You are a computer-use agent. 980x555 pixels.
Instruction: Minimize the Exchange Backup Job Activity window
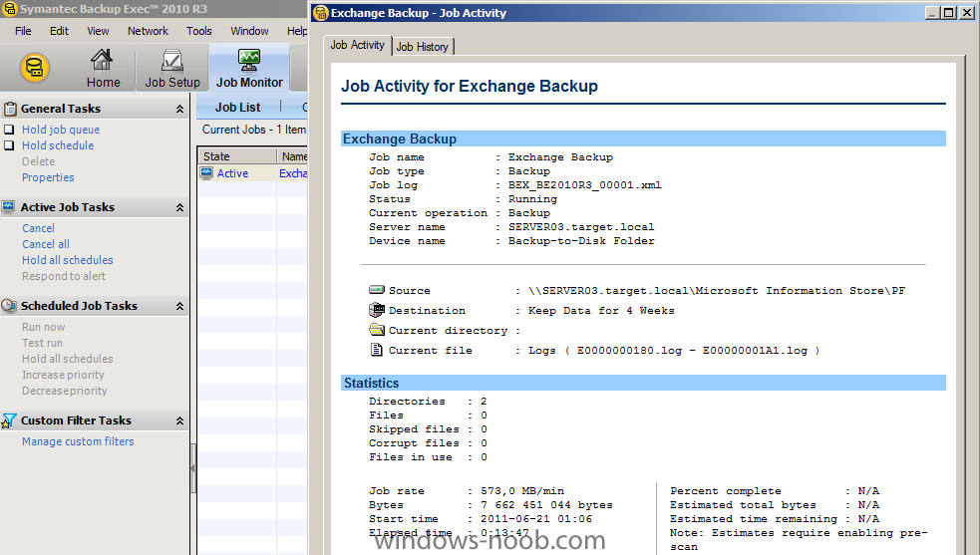click(932, 13)
